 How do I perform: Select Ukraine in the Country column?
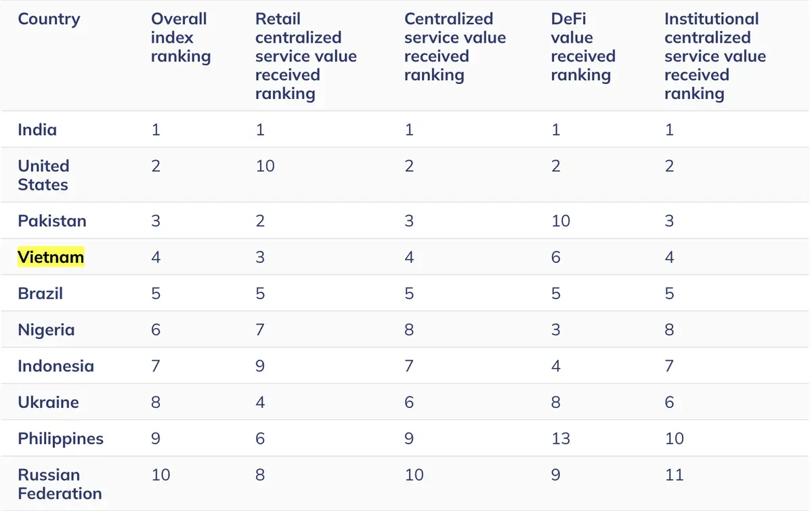(x=48, y=403)
